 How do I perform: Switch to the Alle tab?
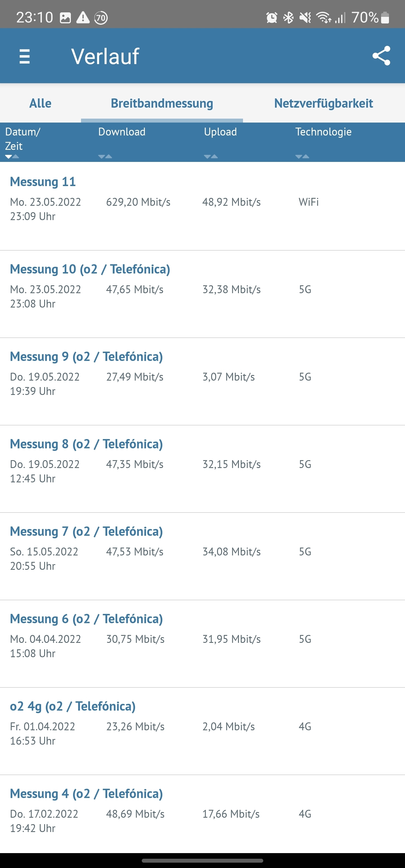[x=40, y=103]
